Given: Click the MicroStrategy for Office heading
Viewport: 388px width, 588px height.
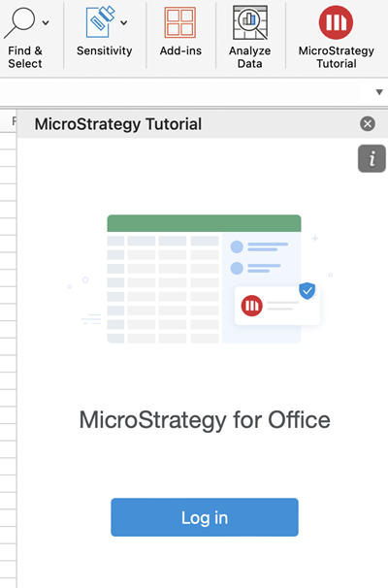Looking at the screenshot, I should pos(205,420).
